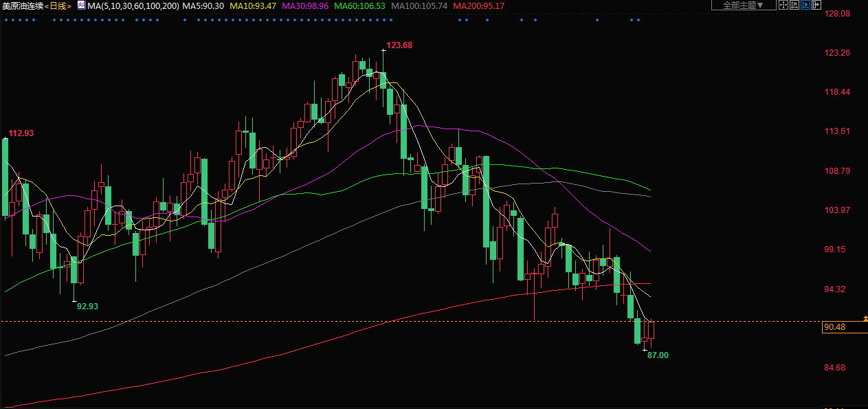This screenshot has width=868, height=409.
Task: Click MA(5,10,30,60,100,200) parameters label
Action: [133, 5]
